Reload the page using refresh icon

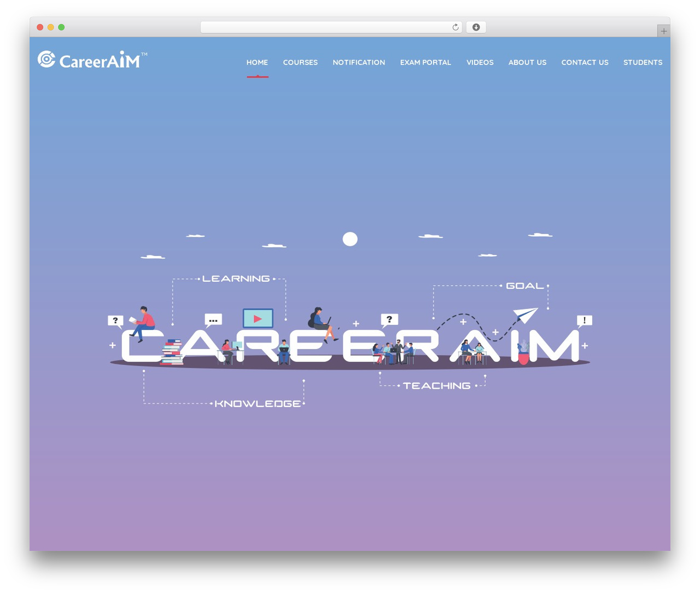pos(456,27)
